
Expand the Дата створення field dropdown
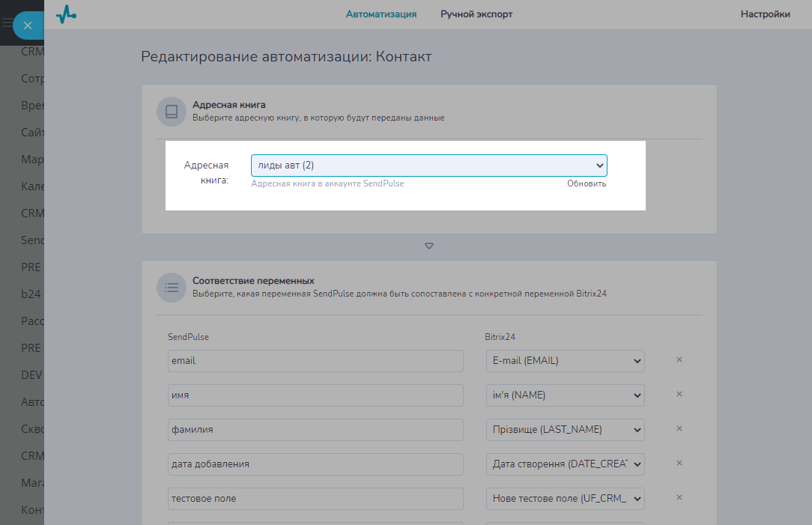(x=565, y=464)
